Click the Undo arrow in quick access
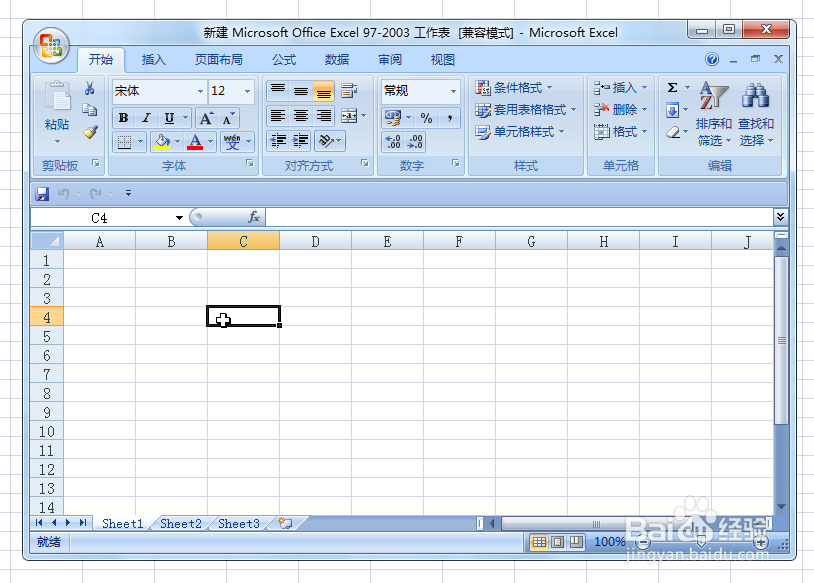Screen dimensions: 814x583 pyautogui.click(x=63, y=194)
